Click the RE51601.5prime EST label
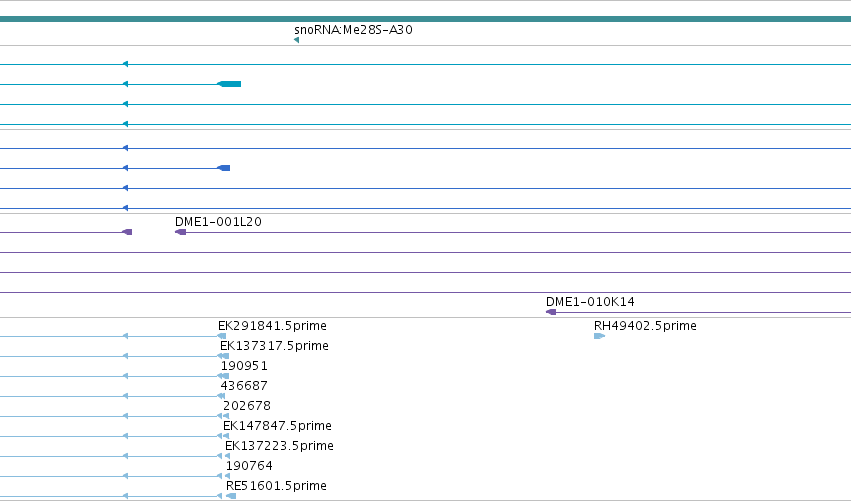Viewport: 851px width, 501px height. [276, 486]
